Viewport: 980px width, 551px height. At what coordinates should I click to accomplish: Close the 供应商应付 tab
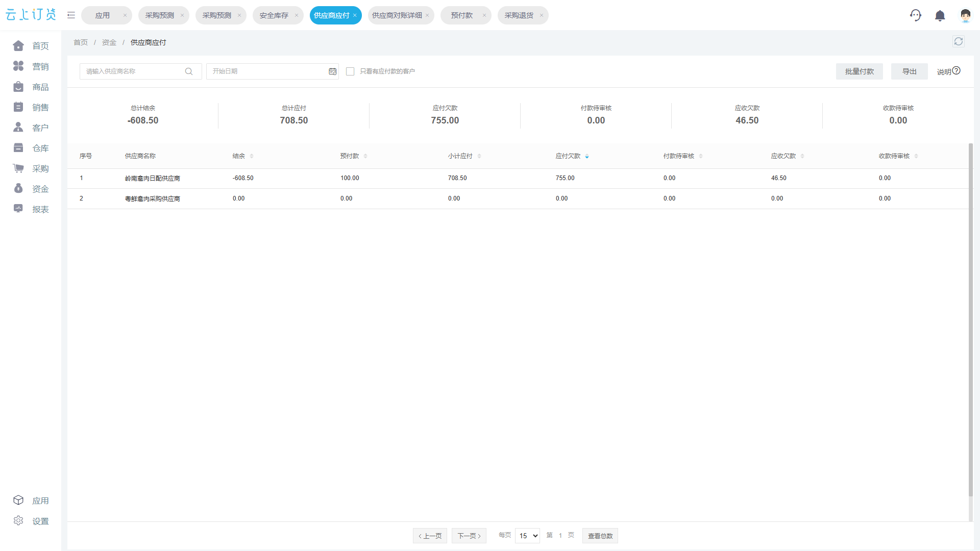(x=355, y=15)
